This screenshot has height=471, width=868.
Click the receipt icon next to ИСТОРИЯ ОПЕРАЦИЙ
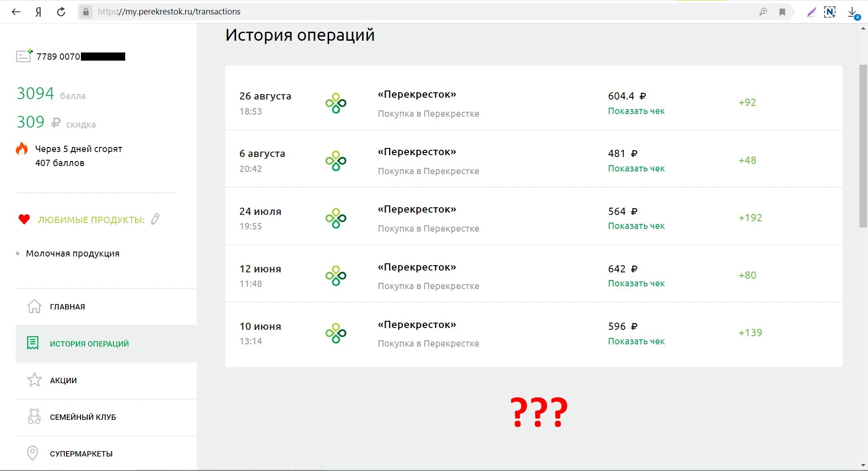pos(33,343)
